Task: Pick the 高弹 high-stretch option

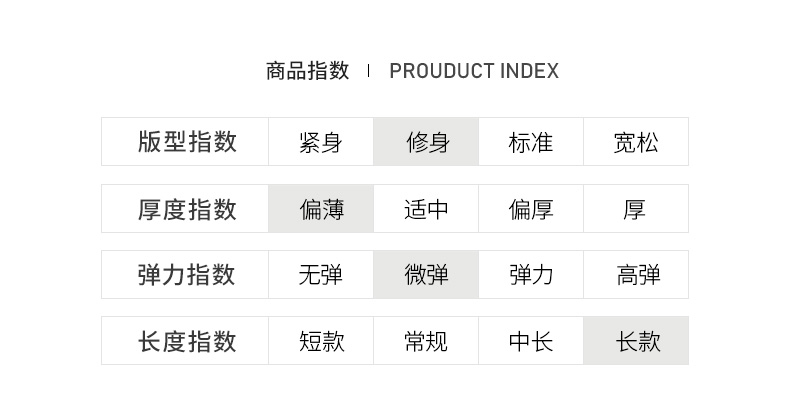Action: click(638, 275)
